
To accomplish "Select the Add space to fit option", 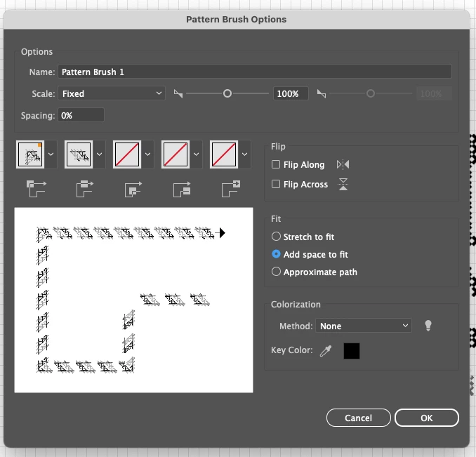I will point(276,254).
